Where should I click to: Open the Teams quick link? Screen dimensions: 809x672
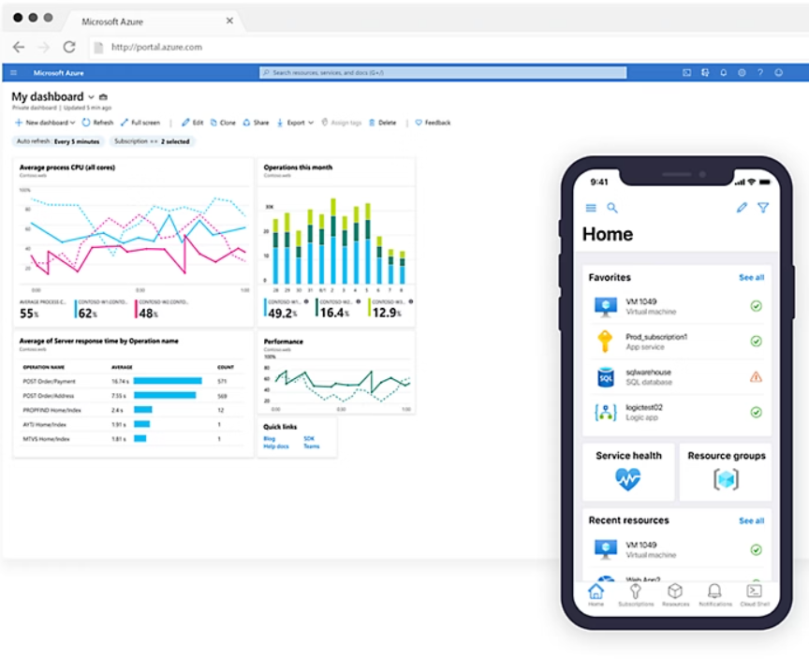(x=311, y=446)
